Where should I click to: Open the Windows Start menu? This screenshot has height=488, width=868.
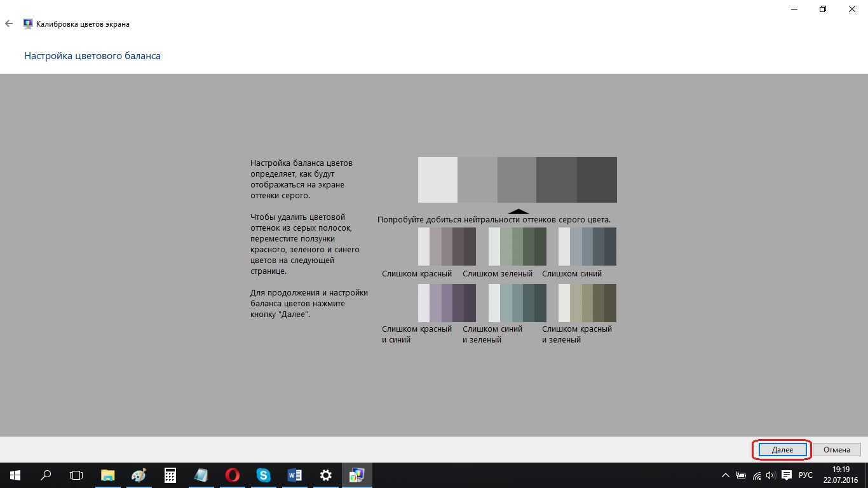tap(15, 475)
